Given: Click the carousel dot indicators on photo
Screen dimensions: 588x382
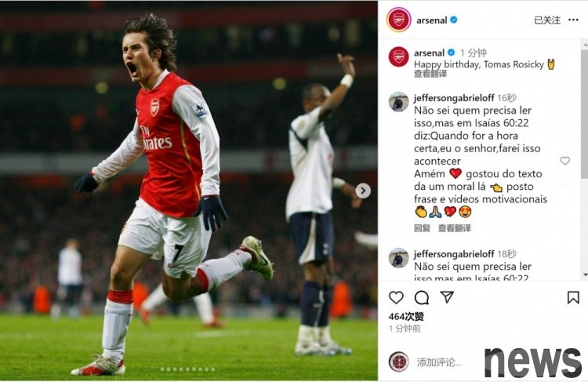Looking at the screenshot, I should (x=187, y=369).
